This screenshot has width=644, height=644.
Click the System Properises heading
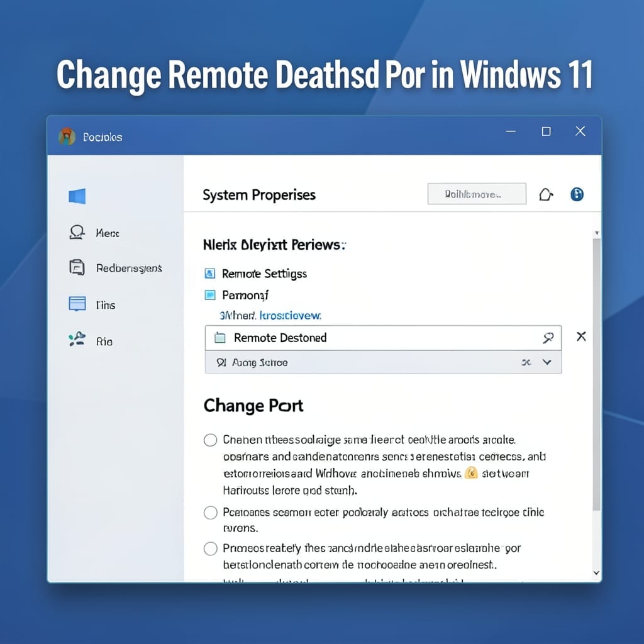(x=259, y=195)
